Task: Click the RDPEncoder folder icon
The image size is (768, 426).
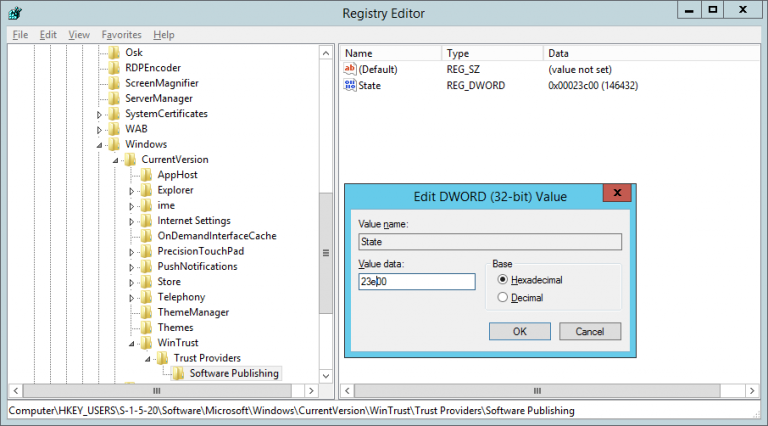Action: point(114,68)
